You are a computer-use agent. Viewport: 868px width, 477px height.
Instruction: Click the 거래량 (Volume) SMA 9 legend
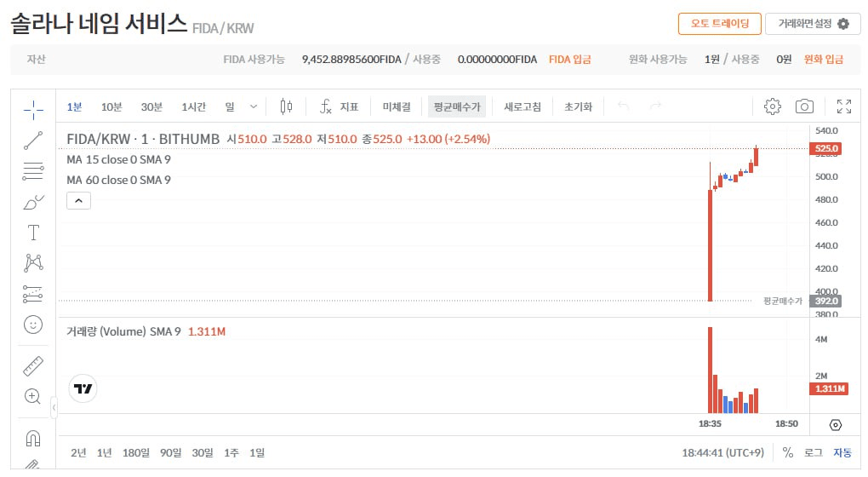pos(123,331)
